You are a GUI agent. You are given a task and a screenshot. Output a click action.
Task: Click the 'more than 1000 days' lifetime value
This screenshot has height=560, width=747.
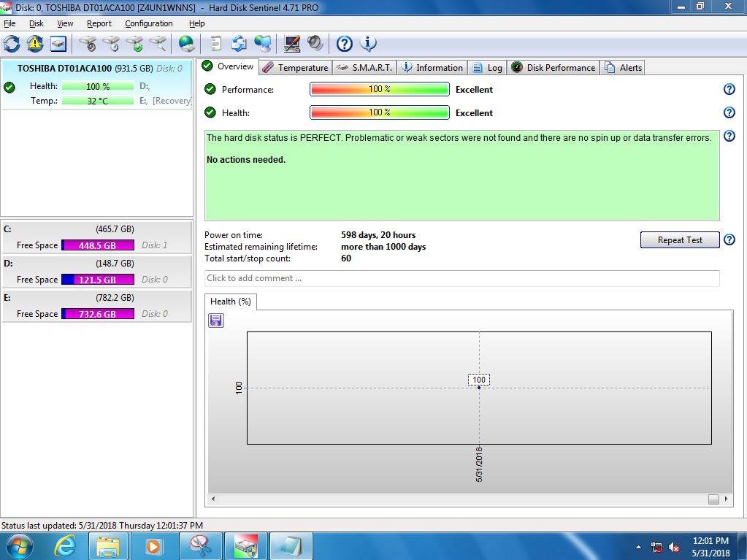pos(383,247)
